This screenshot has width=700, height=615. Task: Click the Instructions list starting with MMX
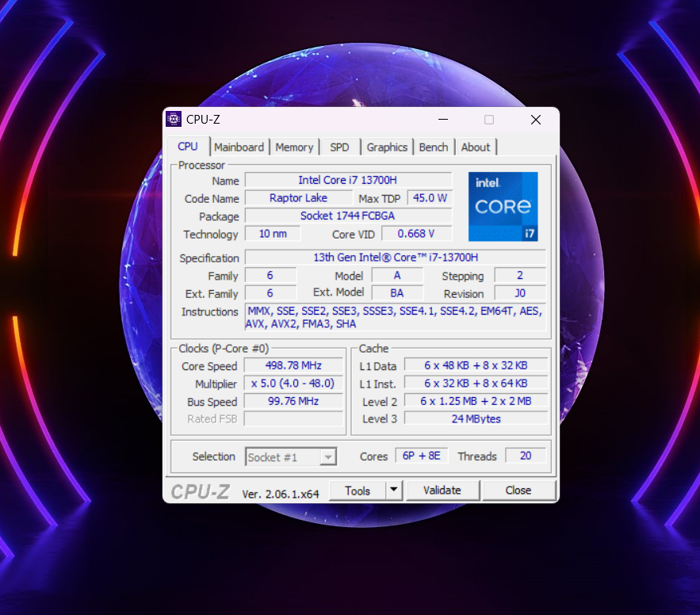[396, 317]
